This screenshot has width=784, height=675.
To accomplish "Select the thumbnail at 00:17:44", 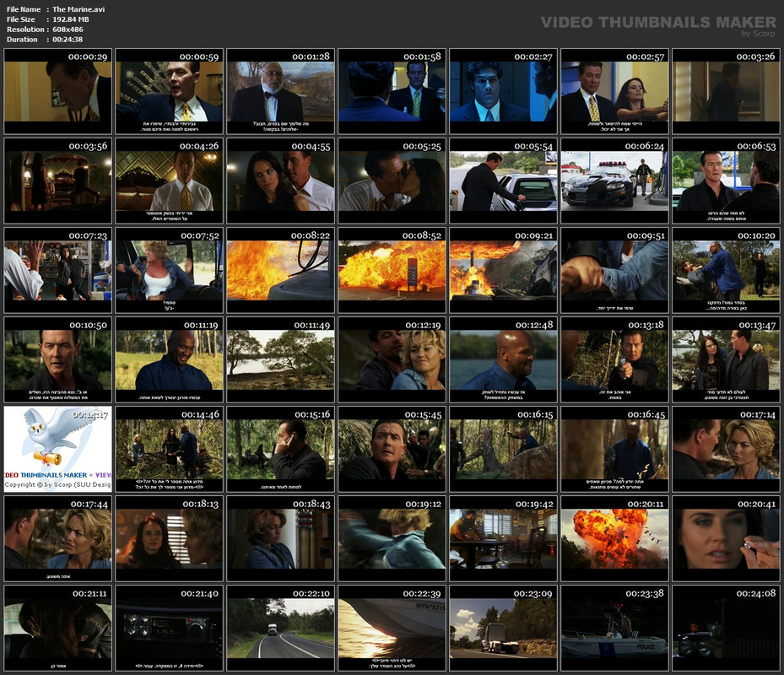I will [x=58, y=539].
